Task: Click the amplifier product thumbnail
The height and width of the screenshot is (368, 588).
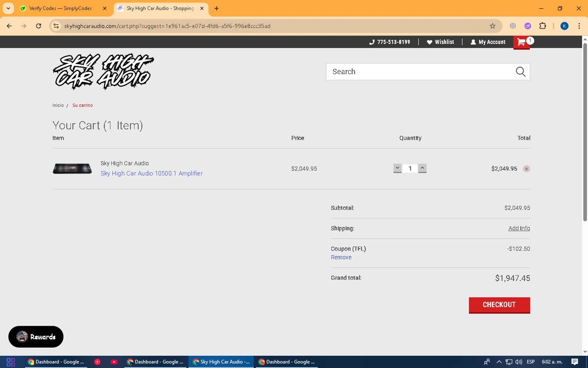Action: tap(72, 169)
